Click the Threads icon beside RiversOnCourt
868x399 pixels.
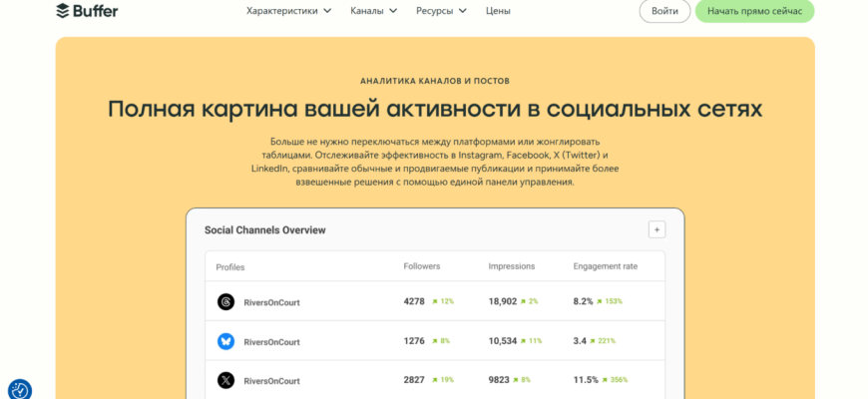(226, 301)
